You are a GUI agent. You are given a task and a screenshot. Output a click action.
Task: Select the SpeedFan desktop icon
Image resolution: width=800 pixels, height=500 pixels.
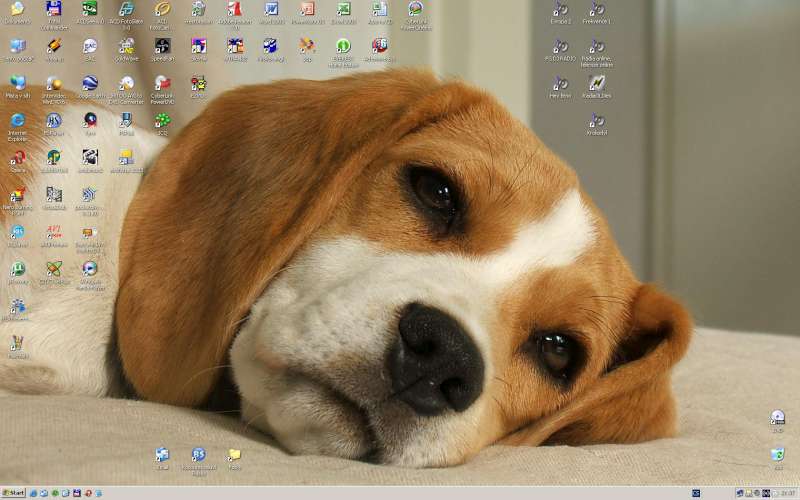[x=162, y=46]
